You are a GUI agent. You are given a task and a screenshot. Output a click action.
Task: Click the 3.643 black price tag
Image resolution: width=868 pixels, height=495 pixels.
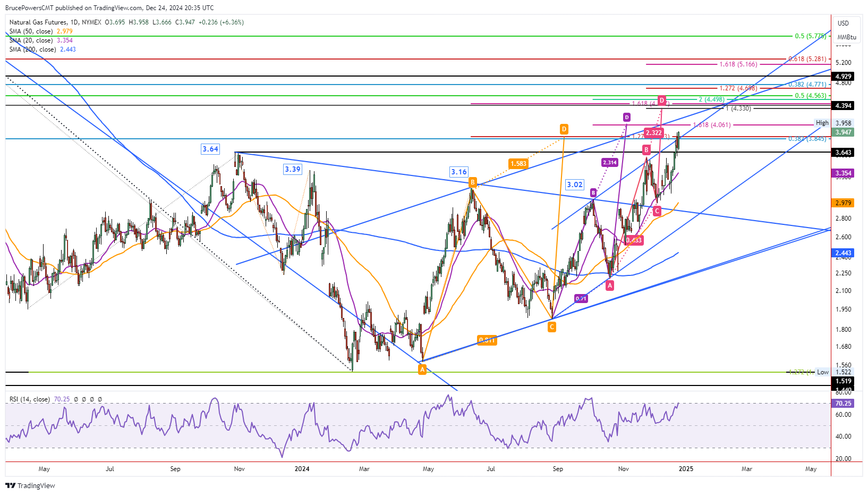coord(843,153)
